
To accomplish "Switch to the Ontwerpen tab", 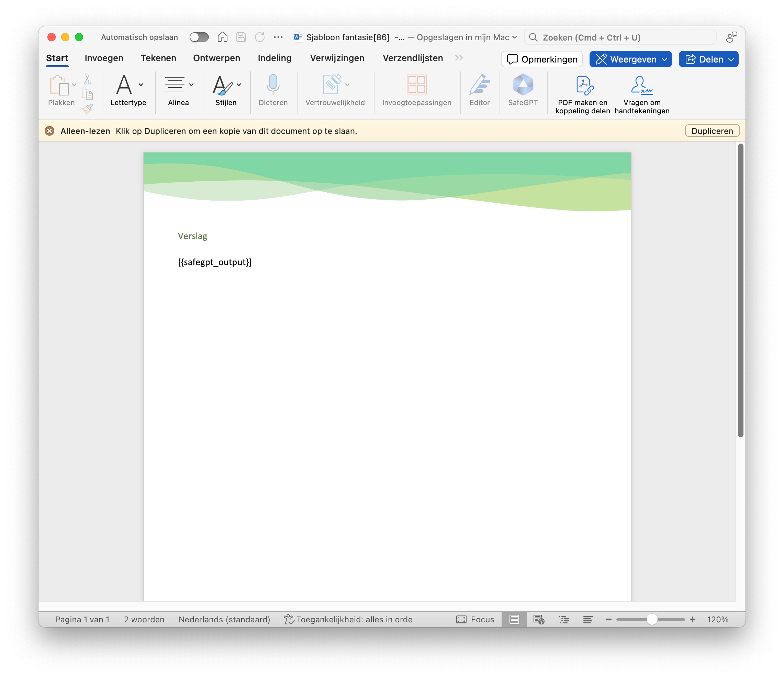I will 216,58.
